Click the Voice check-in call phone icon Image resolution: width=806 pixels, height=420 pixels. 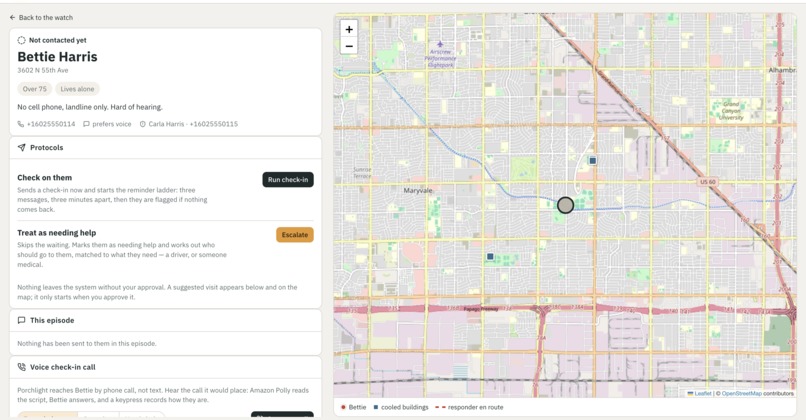click(x=21, y=367)
